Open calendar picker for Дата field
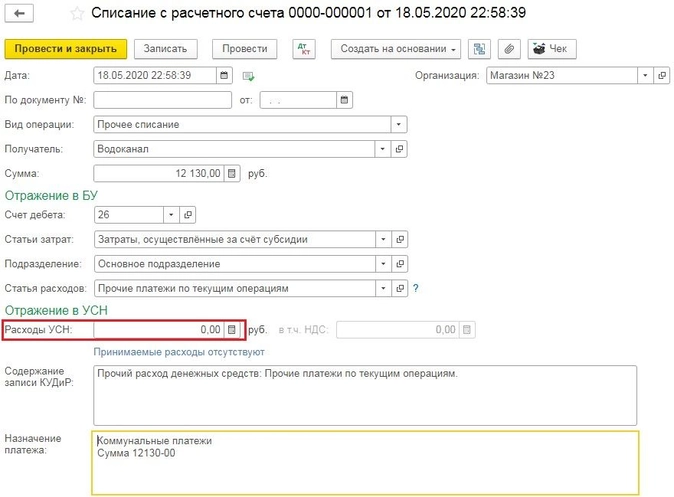Image resolution: width=674 pixels, height=497 pixels. [x=224, y=76]
